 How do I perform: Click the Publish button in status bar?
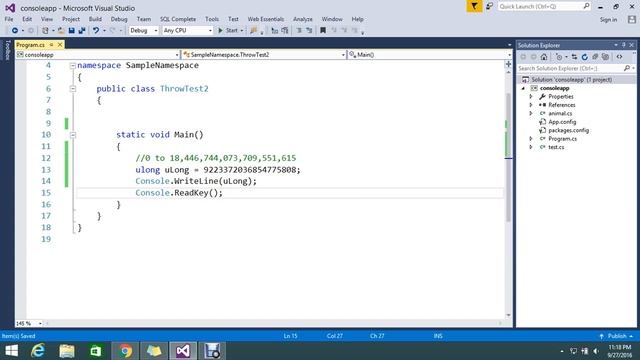coord(617,336)
